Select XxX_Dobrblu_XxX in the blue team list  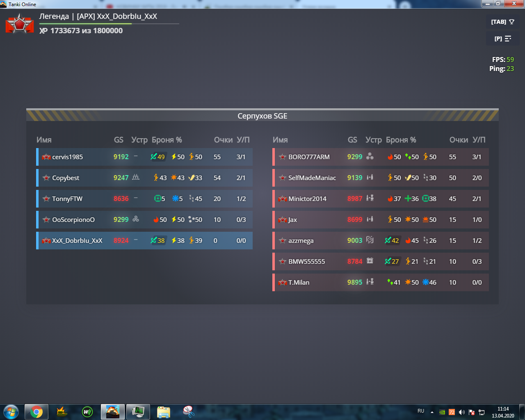point(77,240)
